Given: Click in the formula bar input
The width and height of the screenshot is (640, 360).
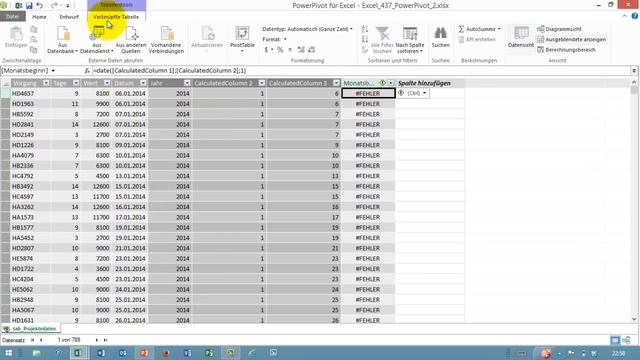Looking at the screenshot, I should (361, 71).
